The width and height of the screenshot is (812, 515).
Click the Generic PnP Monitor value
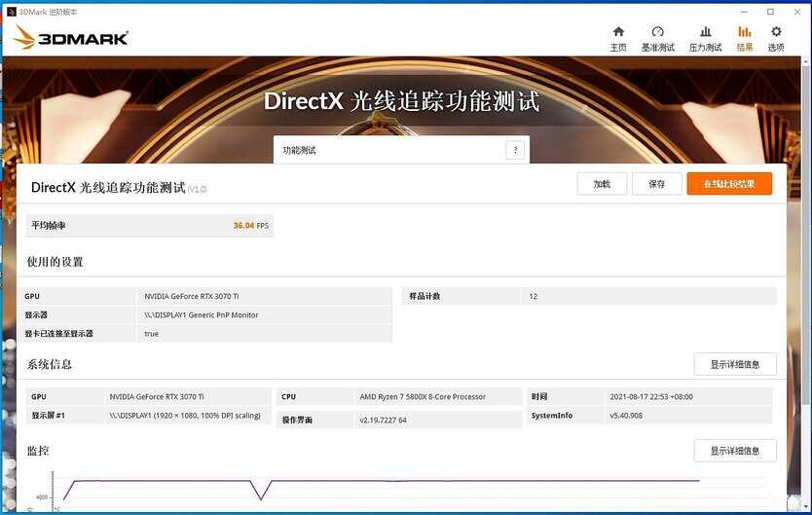[201, 314]
